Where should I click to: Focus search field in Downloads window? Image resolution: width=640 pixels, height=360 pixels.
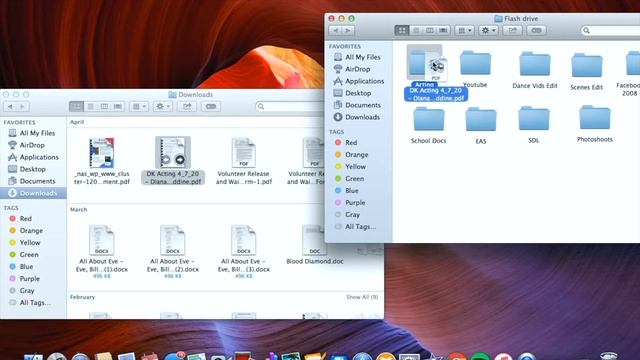coord(291,107)
